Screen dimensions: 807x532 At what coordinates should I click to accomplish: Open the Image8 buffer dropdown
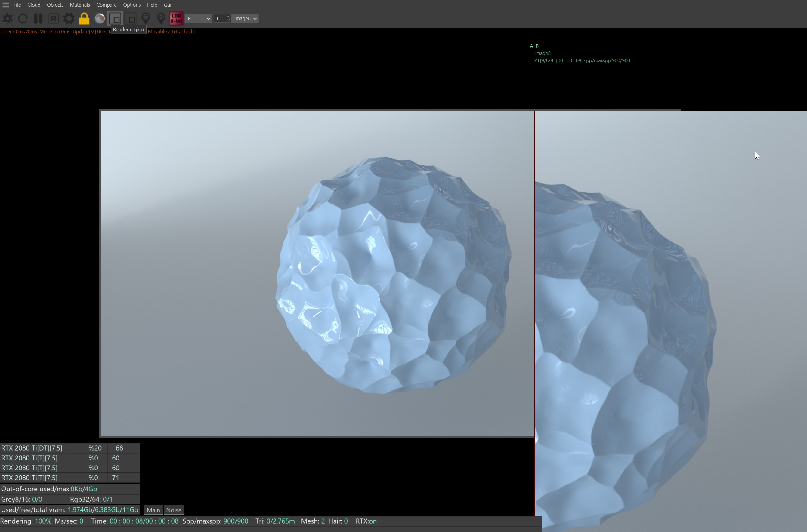[245, 18]
